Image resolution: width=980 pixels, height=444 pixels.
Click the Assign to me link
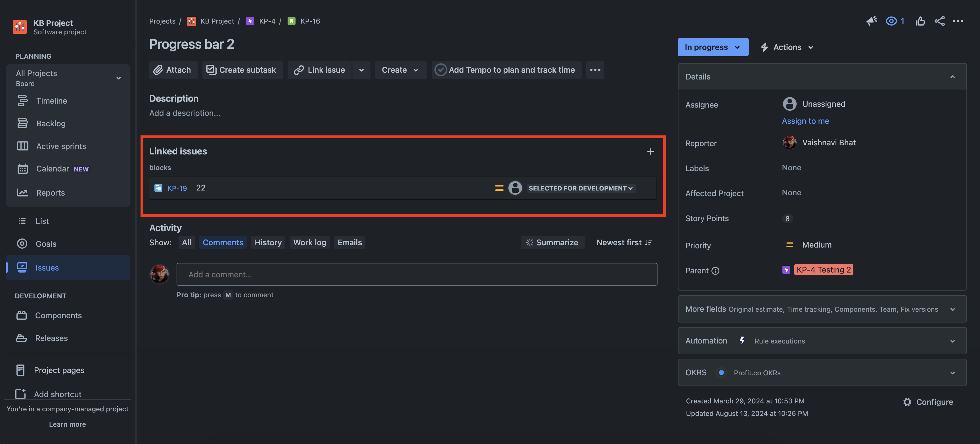[805, 121]
